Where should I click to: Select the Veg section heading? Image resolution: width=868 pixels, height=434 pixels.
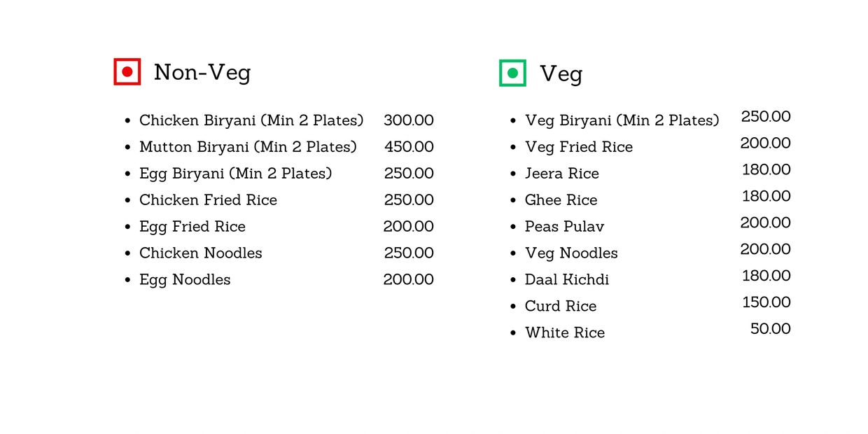(x=561, y=73)
